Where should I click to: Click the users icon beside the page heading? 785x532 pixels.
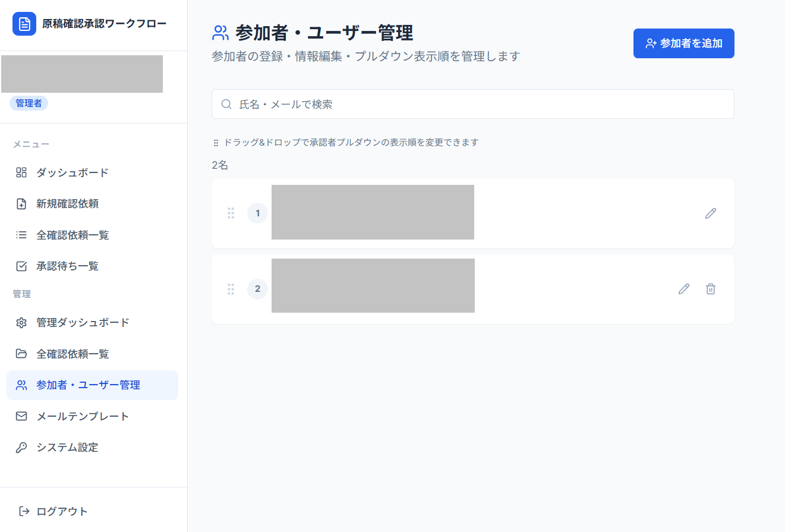click(220, 32)
